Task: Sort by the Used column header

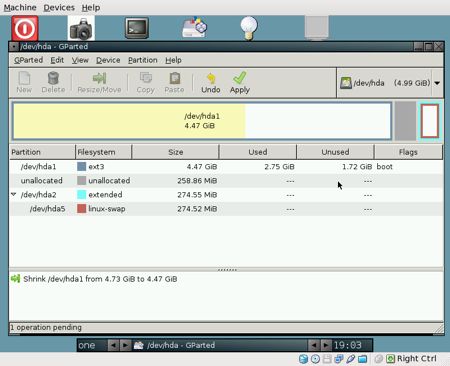Action: click(258, 152)
